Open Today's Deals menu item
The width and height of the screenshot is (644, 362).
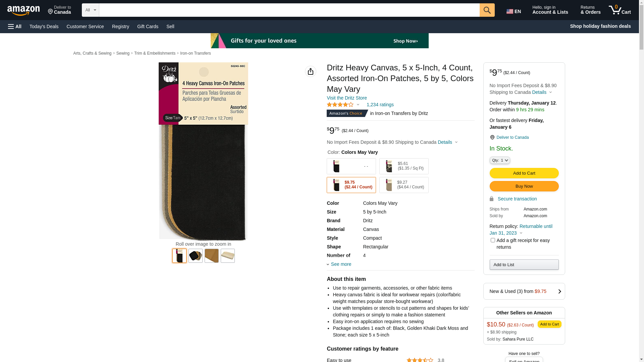(x=44, y=26)
